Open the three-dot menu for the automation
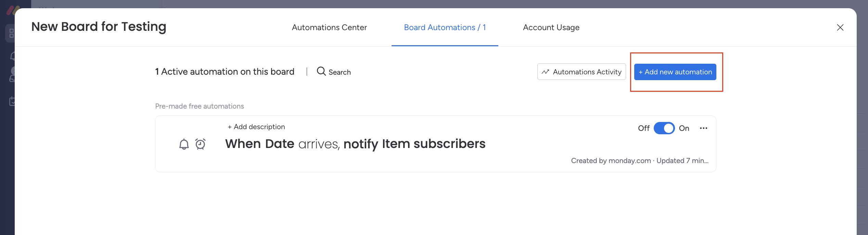This screenshot has width=868, height=235. (x=703, y=128)
